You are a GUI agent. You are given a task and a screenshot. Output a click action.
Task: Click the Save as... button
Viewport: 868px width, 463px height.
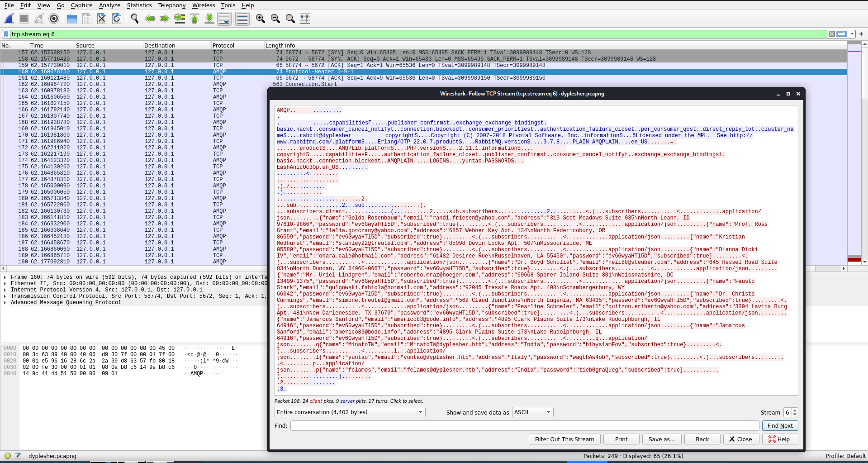(x=661, y=439)
